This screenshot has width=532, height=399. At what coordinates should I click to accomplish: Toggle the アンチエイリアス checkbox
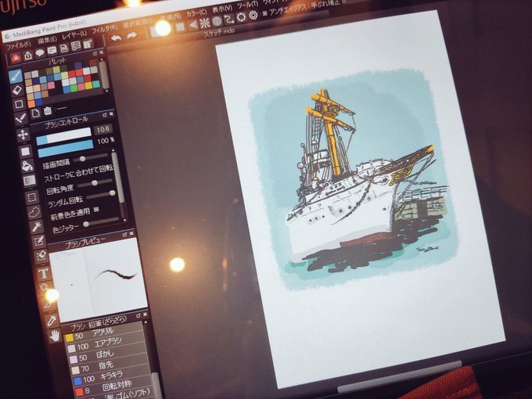click(x=265, y=14)
